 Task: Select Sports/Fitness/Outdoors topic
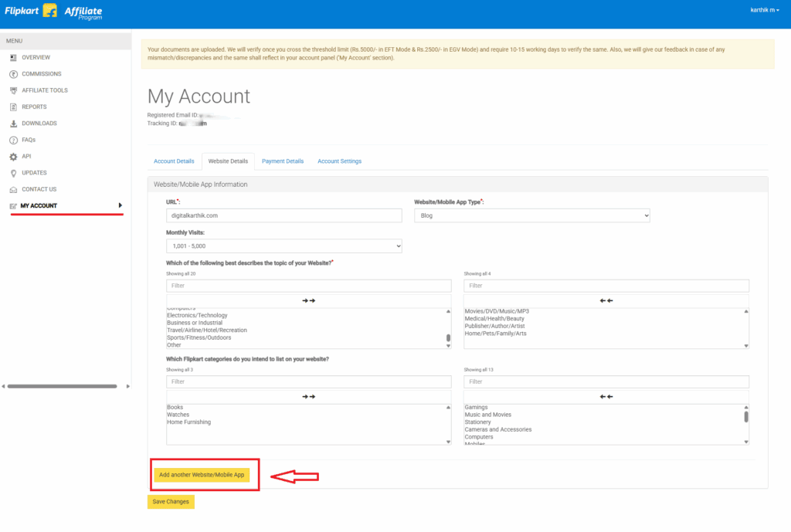point(199,338)
